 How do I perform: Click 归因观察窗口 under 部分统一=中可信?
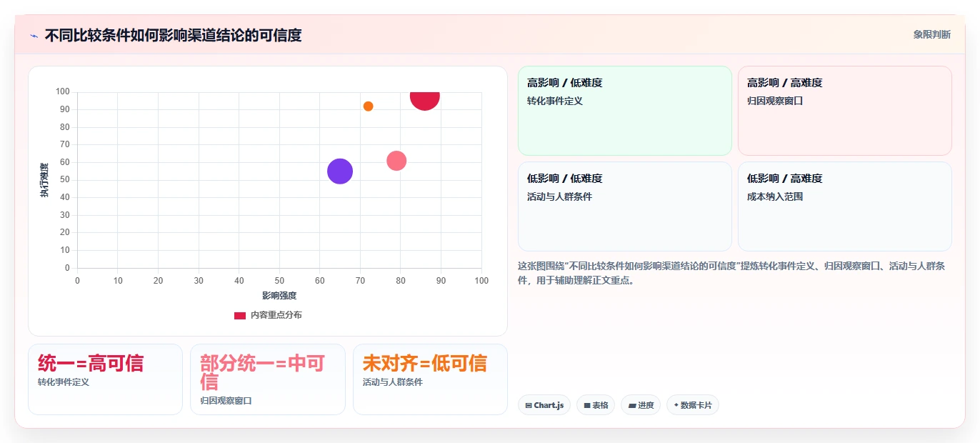(x=226, y=401)
